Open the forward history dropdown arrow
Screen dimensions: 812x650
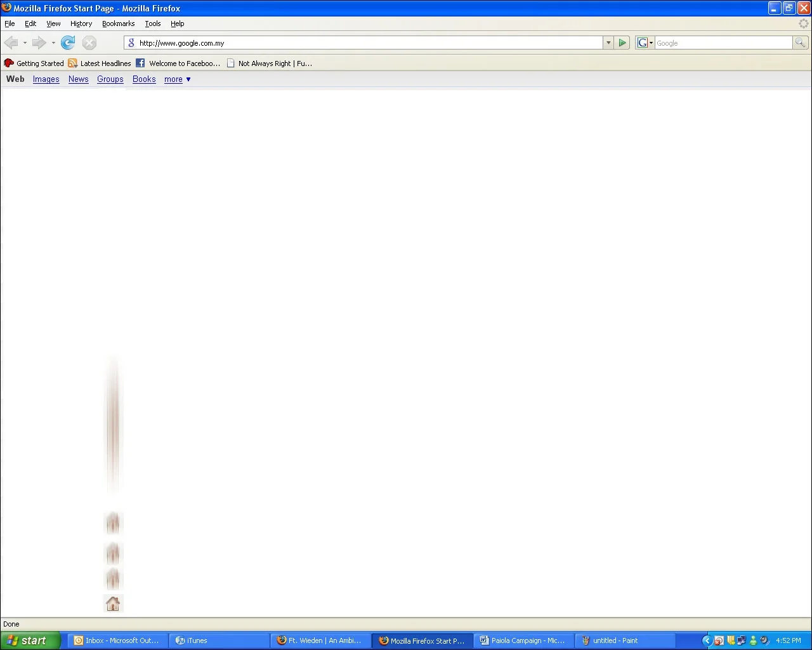coord(53,43)
